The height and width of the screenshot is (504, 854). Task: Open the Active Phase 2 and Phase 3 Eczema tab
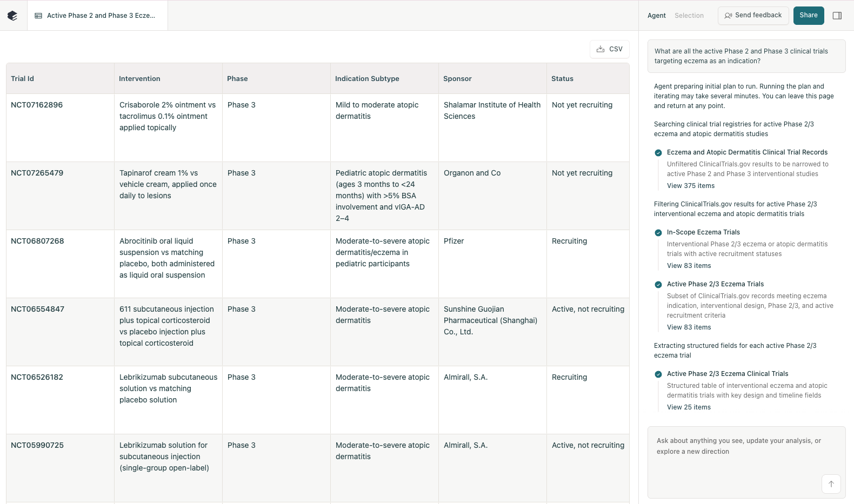[x=97, y=16]
